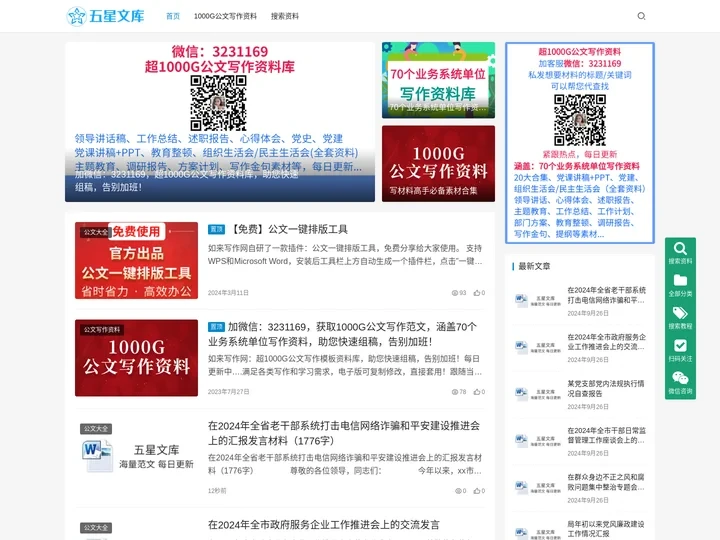Click the sidebar ad box 超1000G公文写作资料
This screenshot has width=720, height=540.
[x=579, y=143]
